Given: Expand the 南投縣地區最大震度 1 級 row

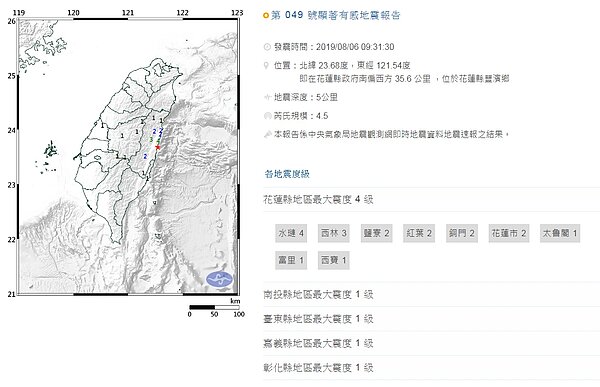Looking at the screenshot, I should point(432,294).
